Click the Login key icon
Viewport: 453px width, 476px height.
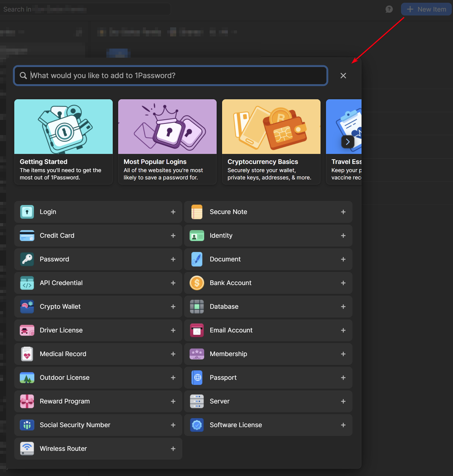pos(27,212)
